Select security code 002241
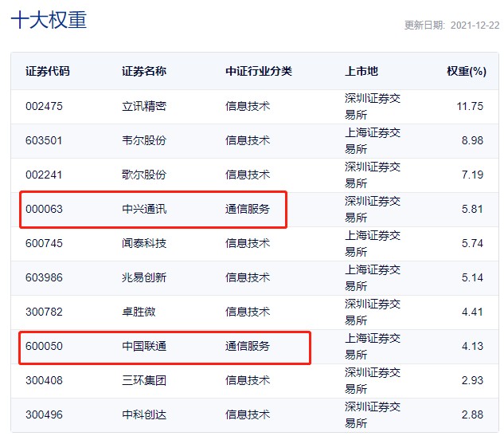 (x=44, y=175)
